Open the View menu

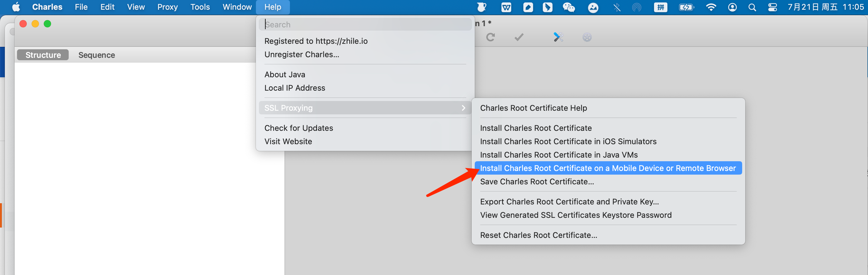(x=136, y=7)
